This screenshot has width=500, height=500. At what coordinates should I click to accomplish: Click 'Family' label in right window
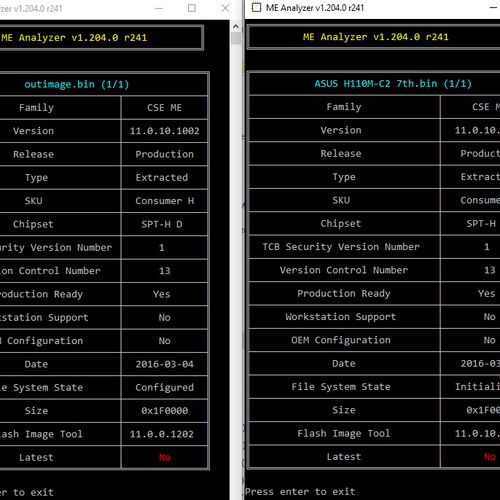click(x=344, y=107)
